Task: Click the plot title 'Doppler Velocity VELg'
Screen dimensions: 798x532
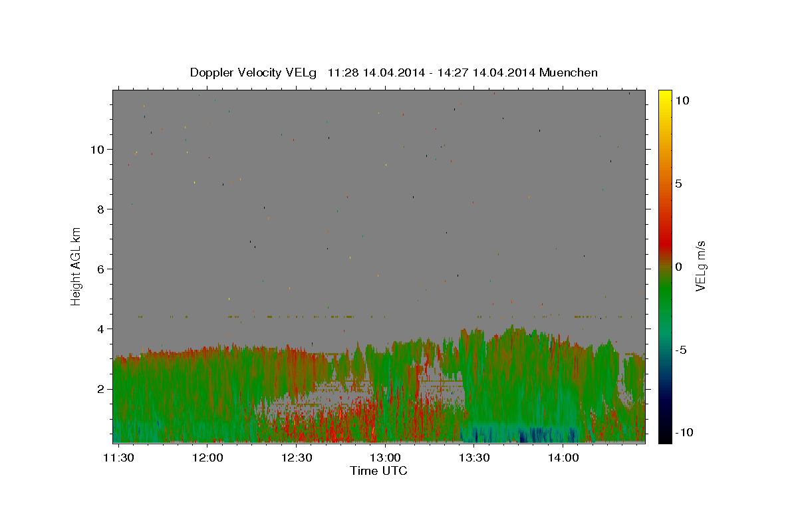Action: click(253, 72)
